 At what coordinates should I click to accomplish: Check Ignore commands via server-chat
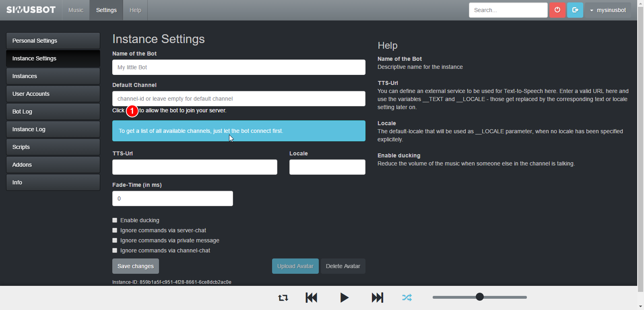coord(115,230)
